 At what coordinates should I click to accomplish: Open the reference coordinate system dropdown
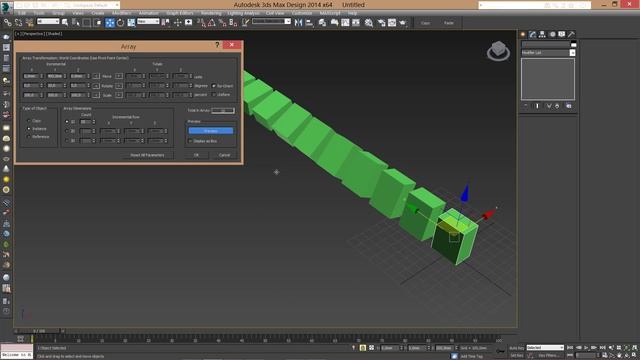[148, 21]
